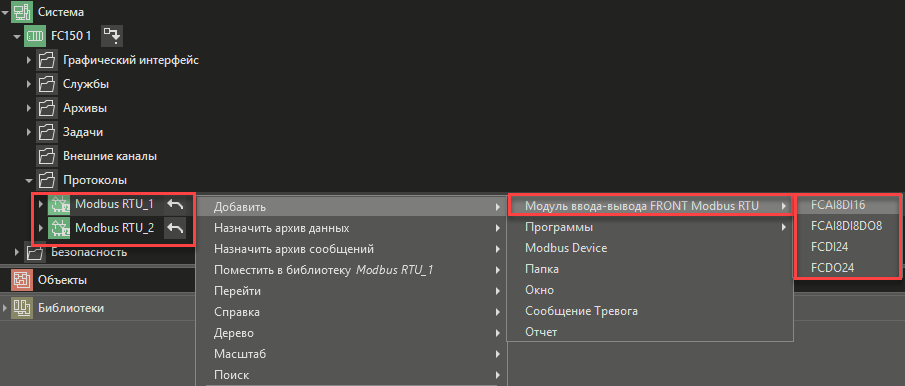Image resolution: width=905 pixels, height=386 pixels.
Task: Click the Modbus RTU_1 protocol icon
Action: tap(58, 204)
